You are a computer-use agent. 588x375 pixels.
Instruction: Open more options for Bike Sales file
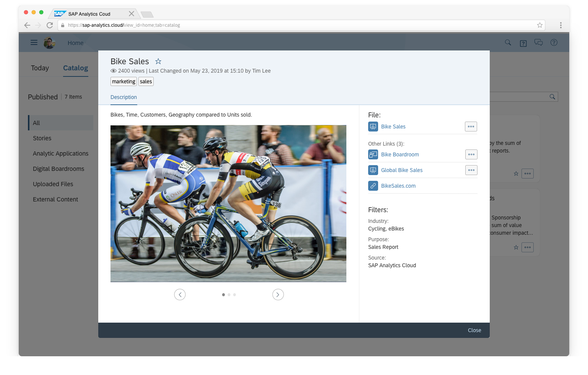coord(471,127)
